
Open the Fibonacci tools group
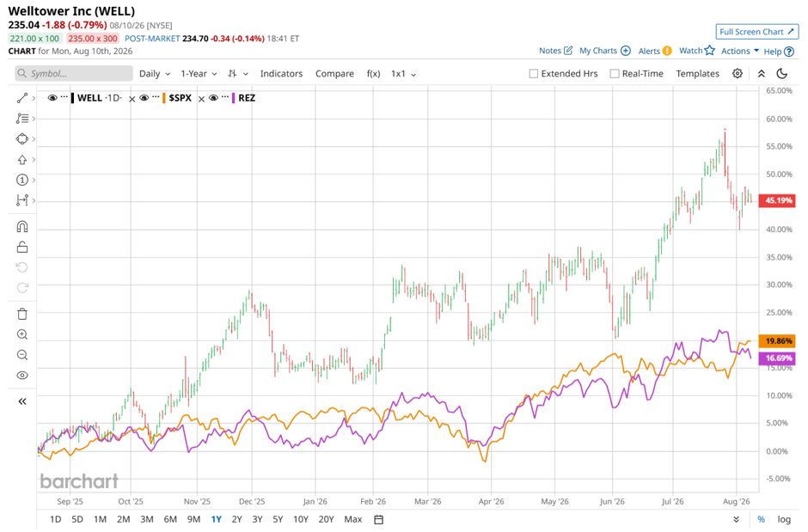[x=22, y=119]
